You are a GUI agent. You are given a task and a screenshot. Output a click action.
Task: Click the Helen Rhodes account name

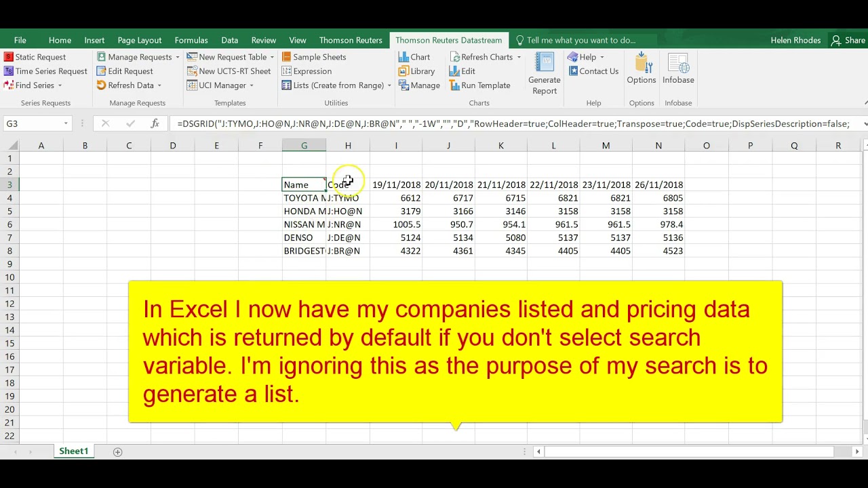[x=795, y=40]
